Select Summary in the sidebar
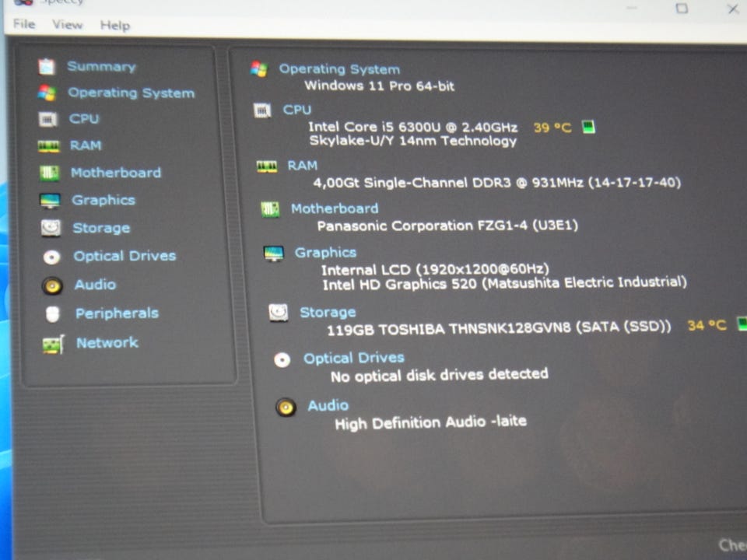The height and width of the screenshot is (560, 747). click(101, 66)
